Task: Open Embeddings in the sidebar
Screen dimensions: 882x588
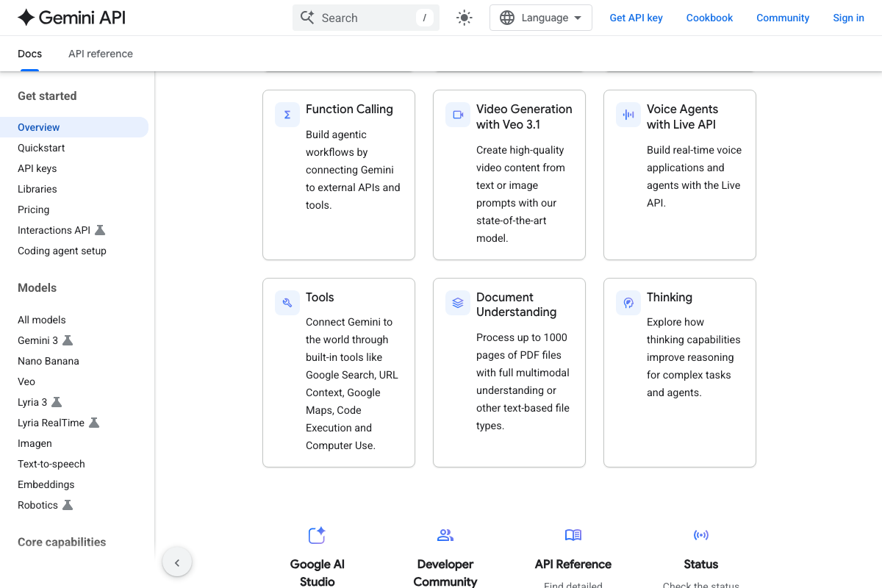Action: click(46, 484)
